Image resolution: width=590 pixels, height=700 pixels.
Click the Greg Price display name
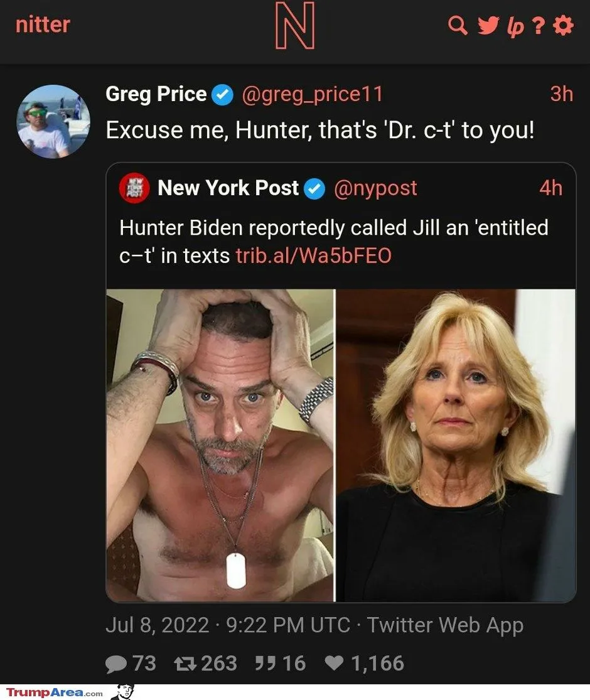(x=156, y=94)
